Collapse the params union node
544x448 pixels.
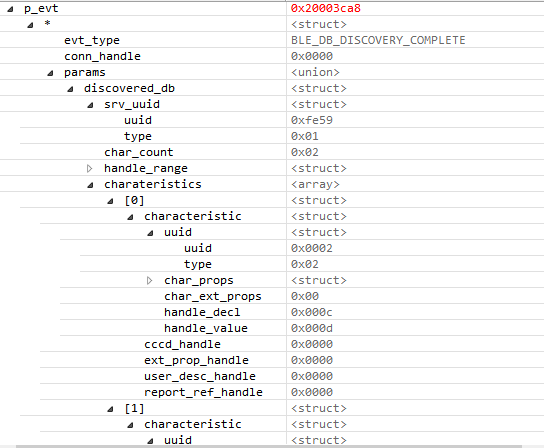pyautogui.click(x=50, y=73)
